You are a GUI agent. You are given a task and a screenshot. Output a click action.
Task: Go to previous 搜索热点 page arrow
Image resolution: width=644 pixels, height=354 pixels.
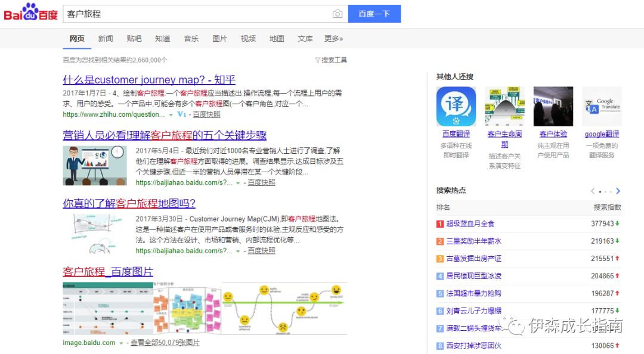coord(592,191)
